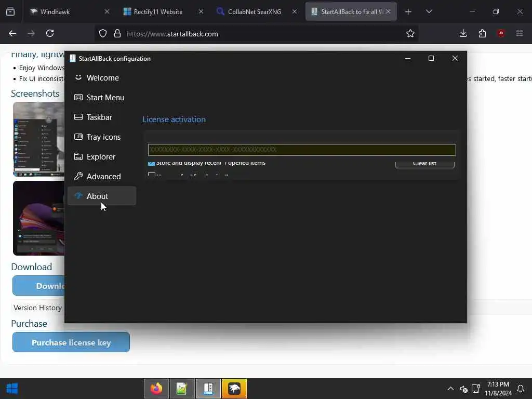Click the Purchase license key button
This screenshot has width=532, height=399.
tap(71, 342)
